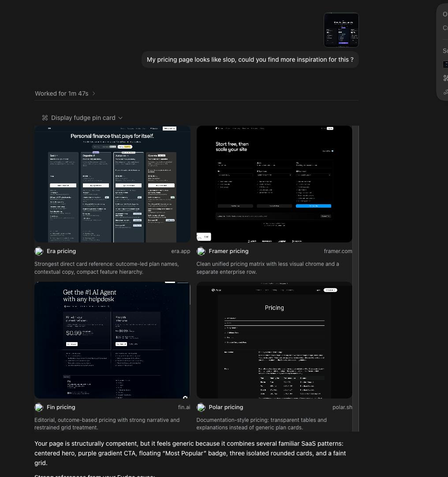This screenshot has height=477, width=448.
Task: Expand the Worked for 1m 47s chevron
Action: click(x=94, y=93)
